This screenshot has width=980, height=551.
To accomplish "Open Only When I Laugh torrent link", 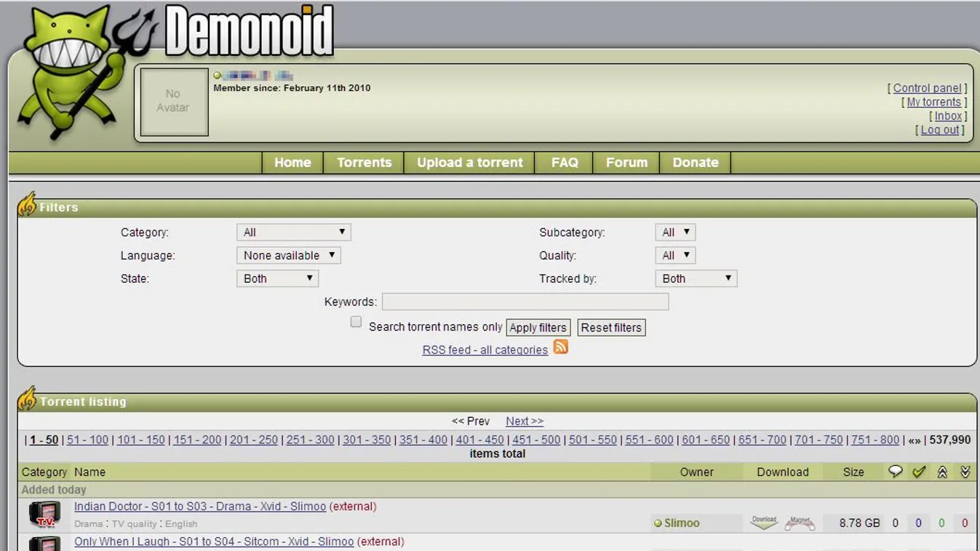I will [214, 542].
